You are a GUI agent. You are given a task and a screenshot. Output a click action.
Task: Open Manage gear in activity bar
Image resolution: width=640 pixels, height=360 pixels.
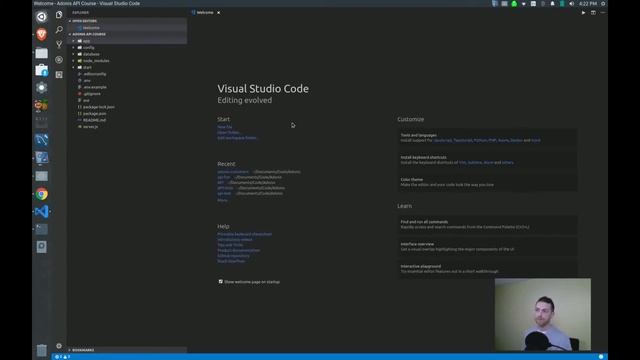(x=59, y=346)
